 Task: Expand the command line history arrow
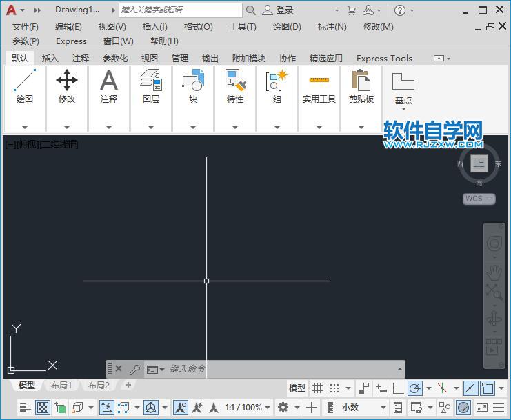(399, 369)
